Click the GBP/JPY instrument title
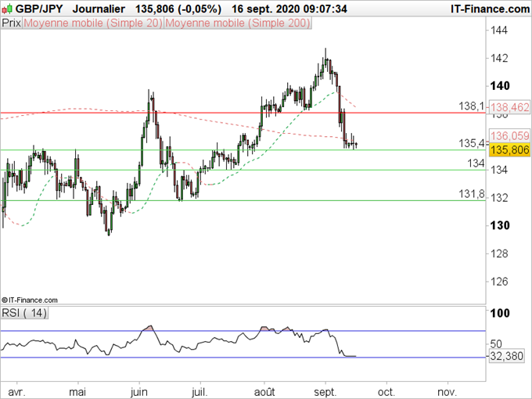The image size is (532, 399). (x=39, y=9)
